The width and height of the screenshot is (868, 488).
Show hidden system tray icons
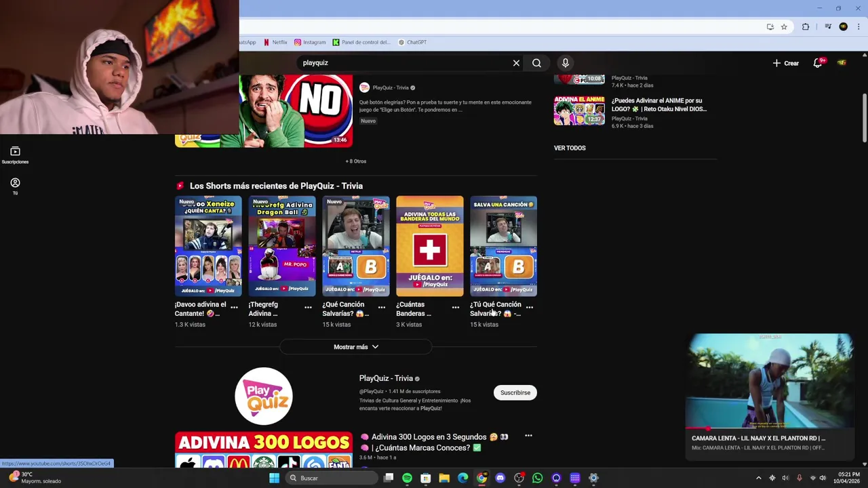coord(758,478)
